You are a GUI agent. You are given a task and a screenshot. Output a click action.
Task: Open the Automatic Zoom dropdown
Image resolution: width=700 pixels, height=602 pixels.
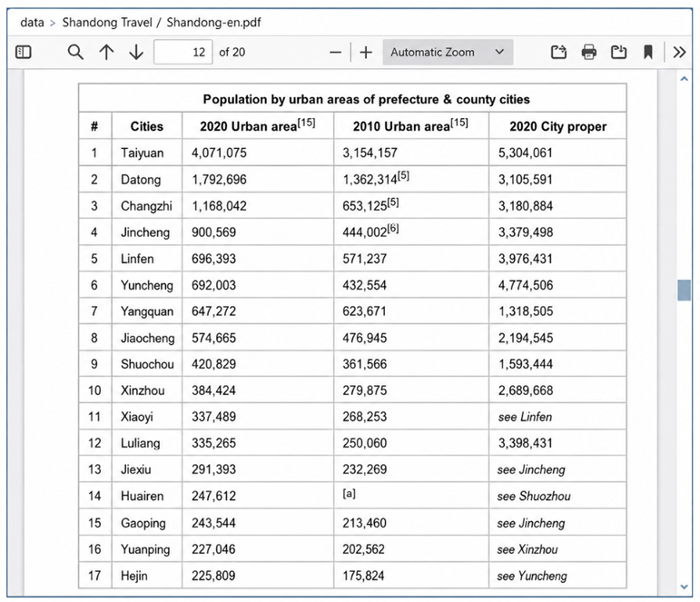(448, 53)
